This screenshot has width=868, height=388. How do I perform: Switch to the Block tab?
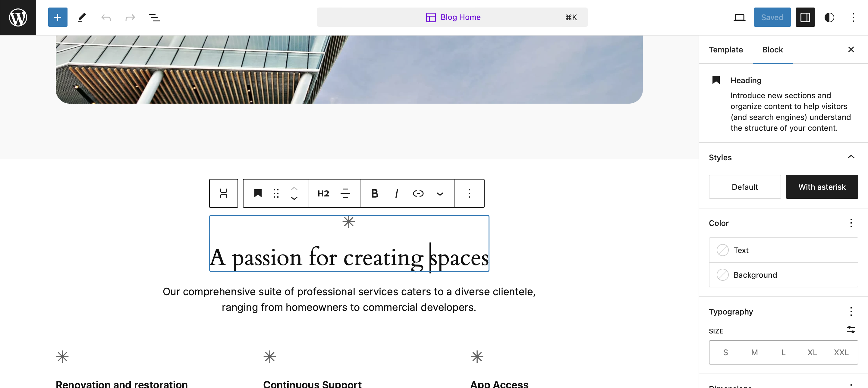tap(773, 49)
